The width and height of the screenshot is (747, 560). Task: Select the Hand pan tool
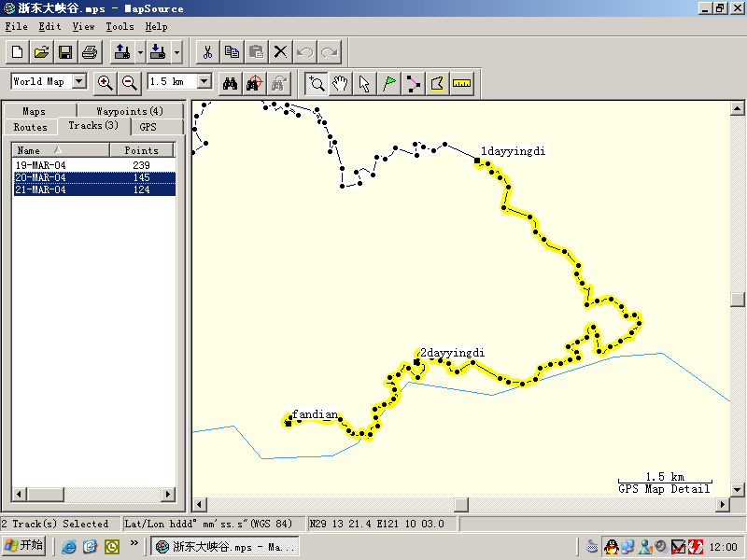click(341, 83)
